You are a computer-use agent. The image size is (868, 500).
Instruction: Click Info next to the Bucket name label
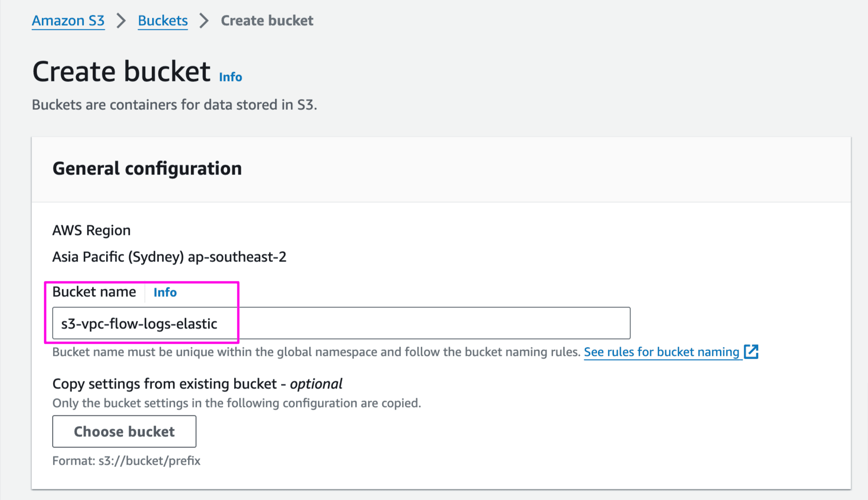coord(165,292)
